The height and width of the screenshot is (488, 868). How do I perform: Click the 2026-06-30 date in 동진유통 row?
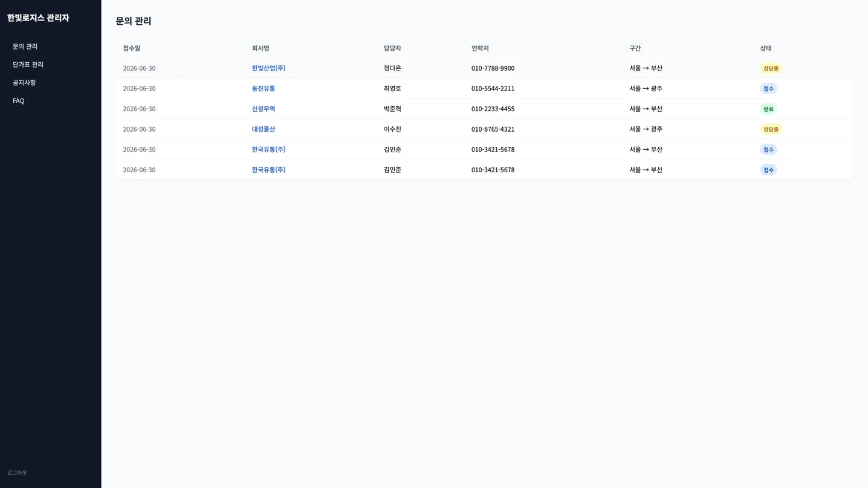[139, 89]
